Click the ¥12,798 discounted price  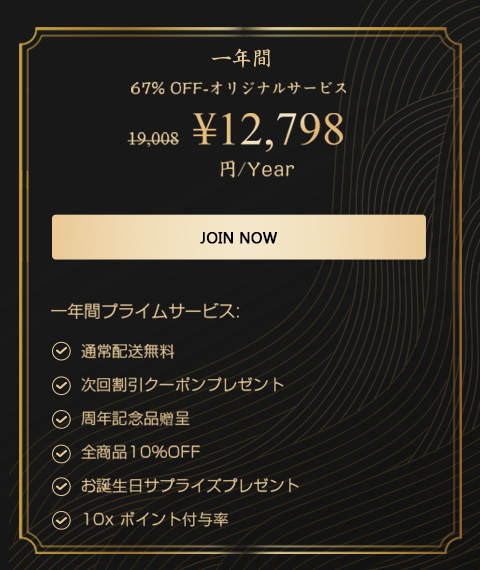pos(268,129)
